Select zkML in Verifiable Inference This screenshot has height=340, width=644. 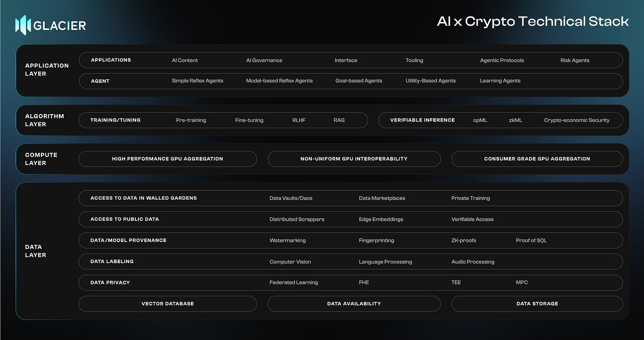(x=515, y=120)
